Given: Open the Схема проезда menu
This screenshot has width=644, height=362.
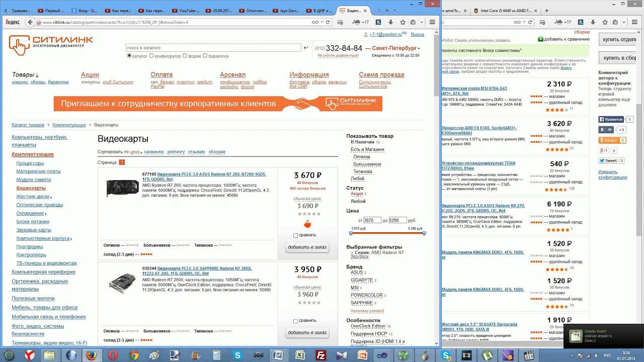Looking at the screenshot, I should tap(381, 75).
